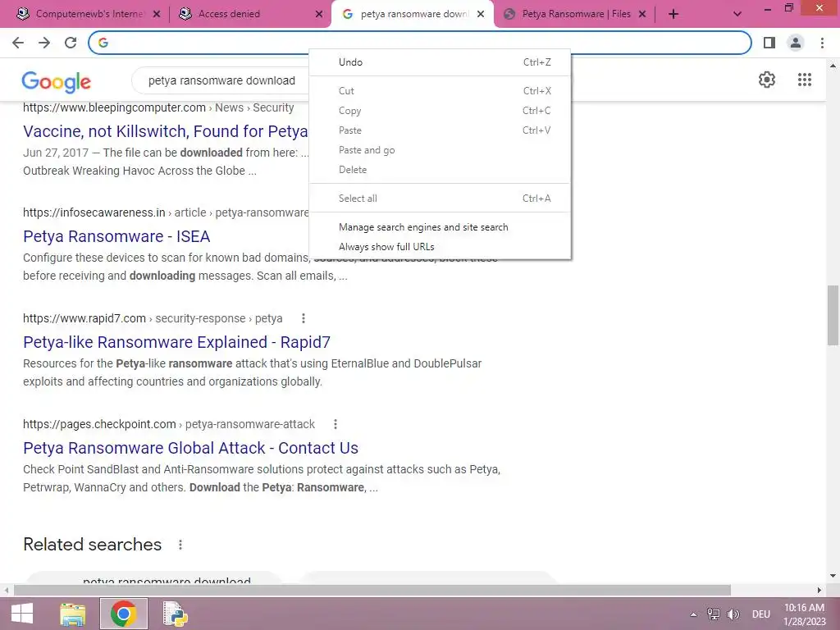
Task: Choose Delete from the context menu
Action: [x=440, y=170]
